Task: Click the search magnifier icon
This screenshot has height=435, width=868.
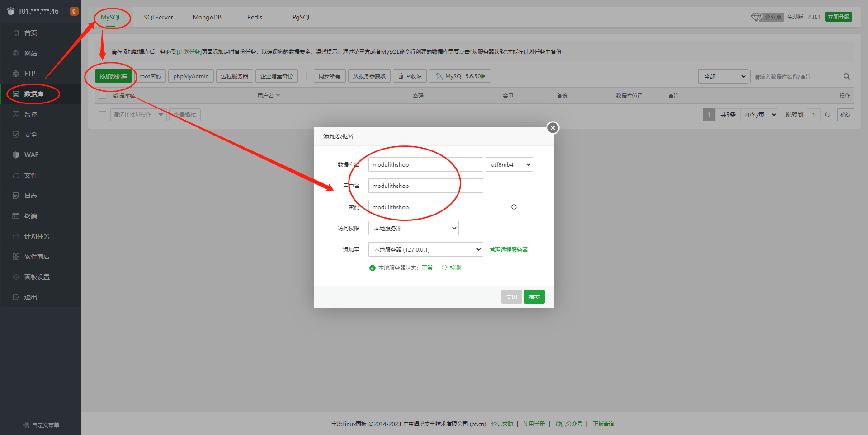Action: [846, 76]
